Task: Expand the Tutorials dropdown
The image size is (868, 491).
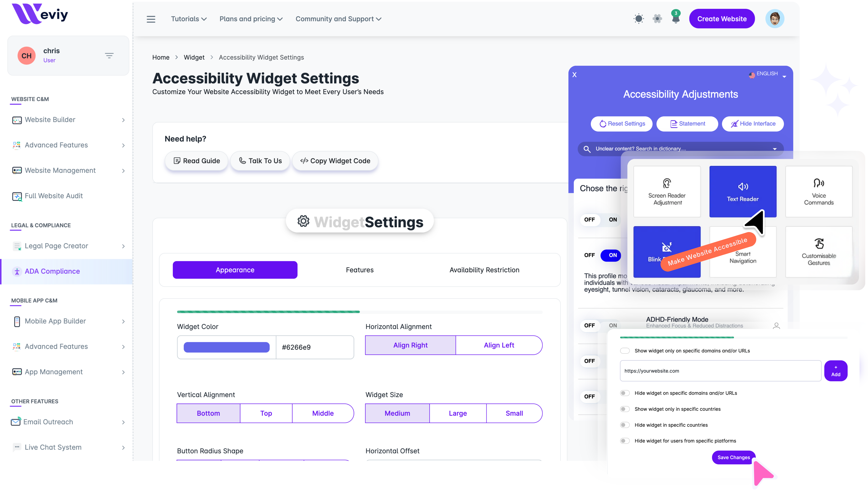Action: [x=189, y=19]
